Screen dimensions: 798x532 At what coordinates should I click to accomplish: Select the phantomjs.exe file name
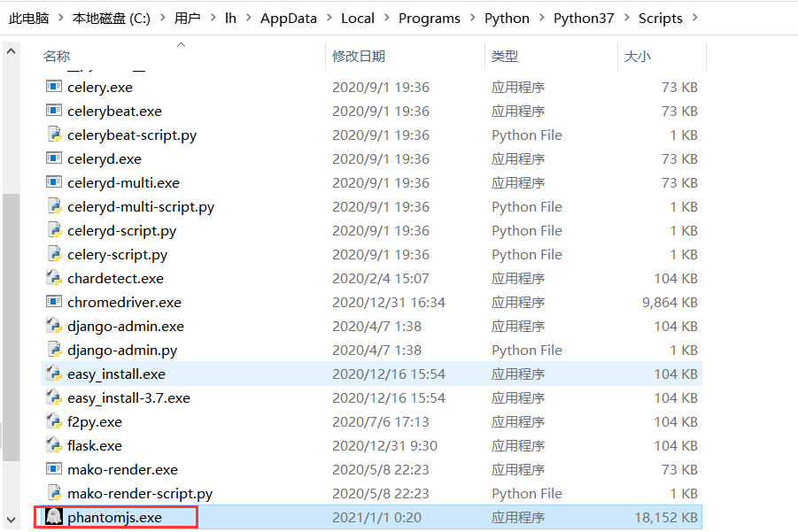click(114, 517)
